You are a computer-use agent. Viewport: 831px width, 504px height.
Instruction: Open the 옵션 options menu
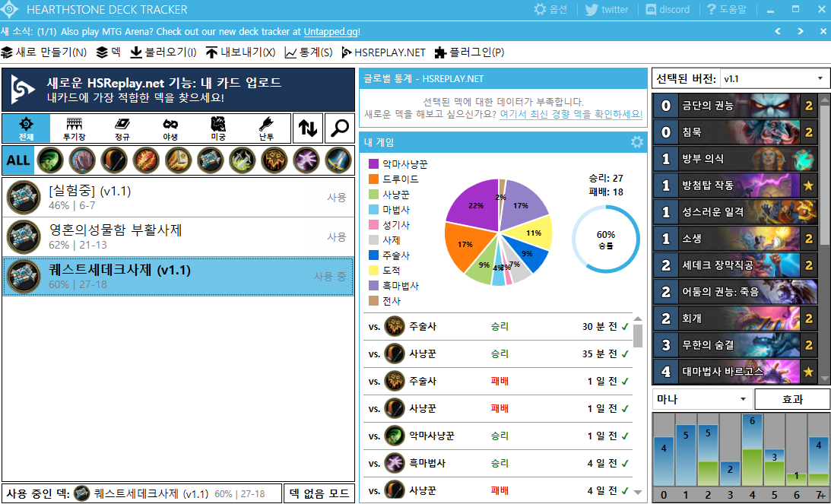[x=550, y=10]
